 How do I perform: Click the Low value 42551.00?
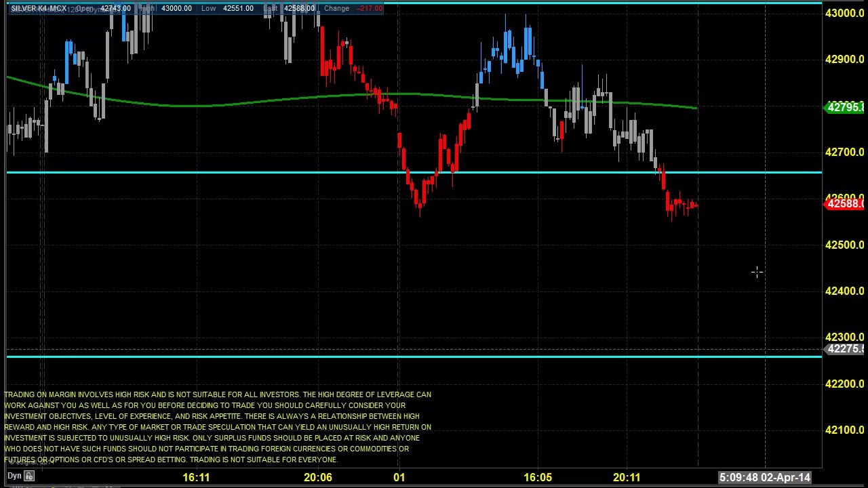(237, 8)
